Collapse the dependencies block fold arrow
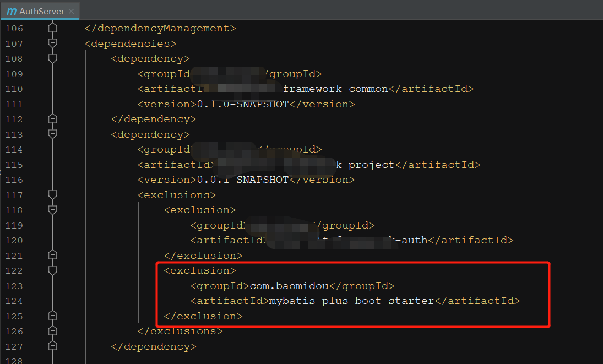The width and height of the screenshot is (603, 364). coord(52,44)
